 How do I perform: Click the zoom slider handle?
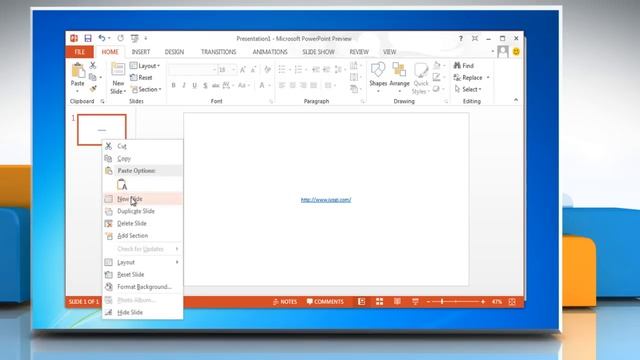442,302
